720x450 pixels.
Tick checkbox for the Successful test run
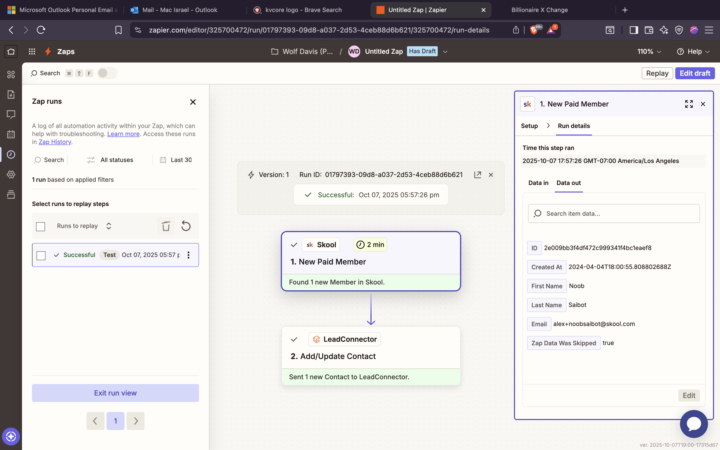coord(41,255)
